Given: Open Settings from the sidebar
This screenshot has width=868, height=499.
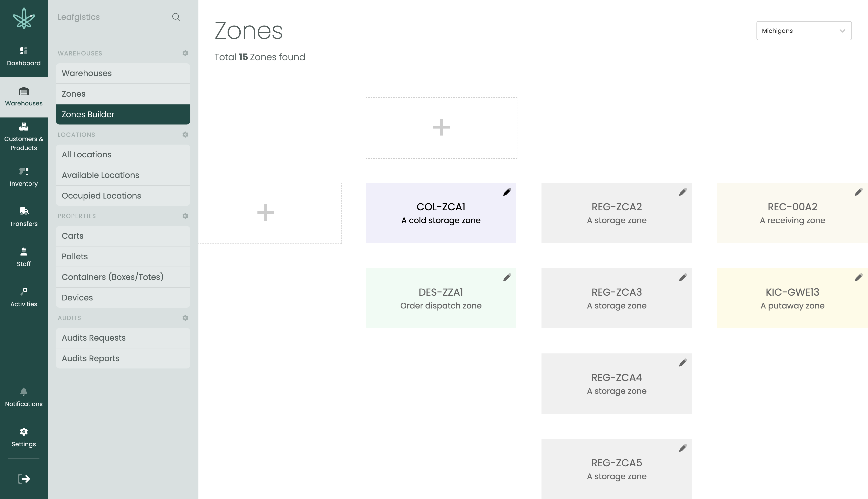Looking at the screenshot, I should [24, 438].
